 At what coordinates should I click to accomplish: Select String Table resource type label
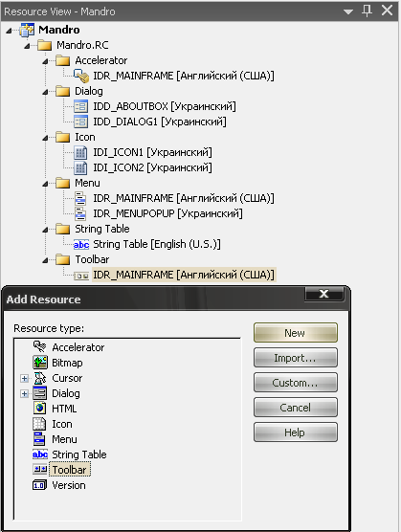(x=79, y=454)
